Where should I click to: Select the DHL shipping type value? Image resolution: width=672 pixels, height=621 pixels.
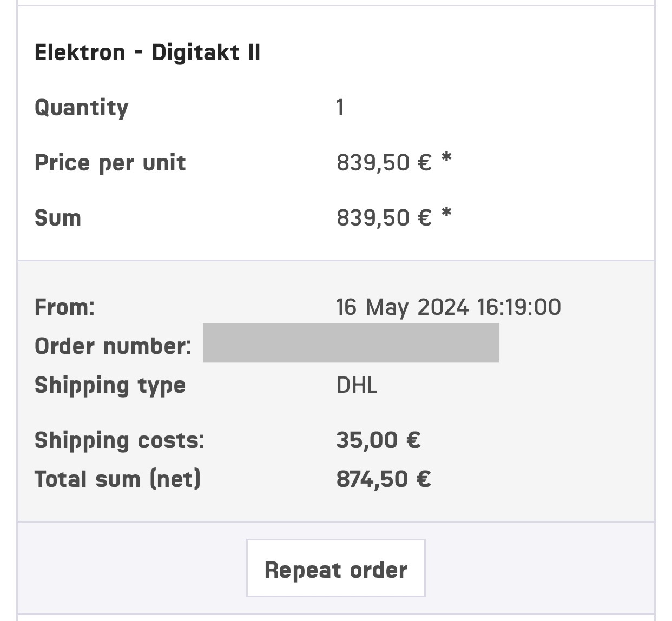[x=357, y=385]
